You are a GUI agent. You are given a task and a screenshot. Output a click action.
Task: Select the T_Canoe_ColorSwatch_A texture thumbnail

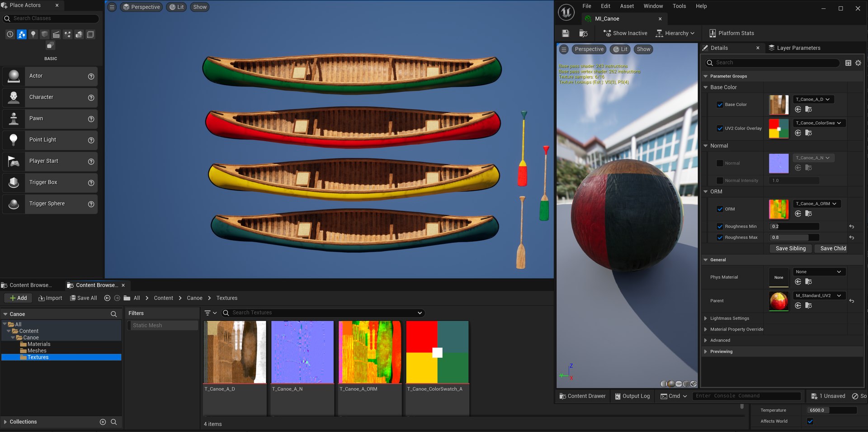point(437,352)
